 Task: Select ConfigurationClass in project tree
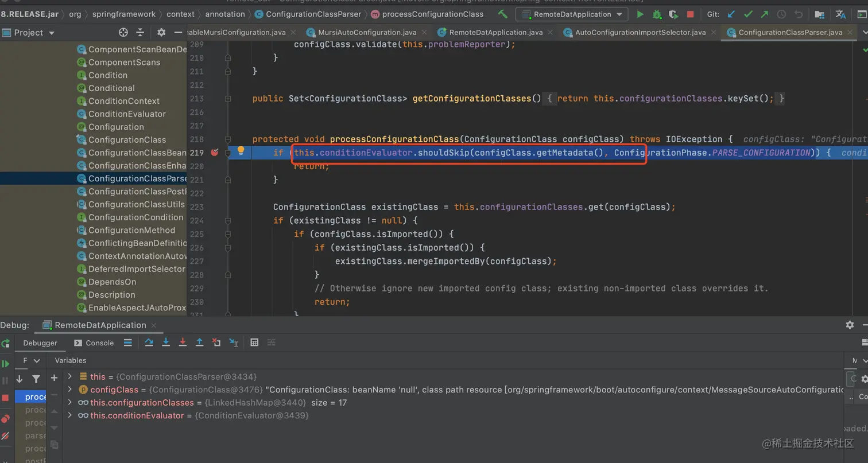[x=127, y=139]
